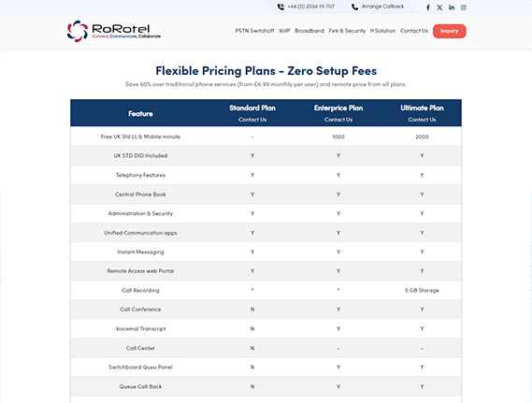The image size is (532, 403).
Task: Open the It Solution menu item
Action: (x=382, y=31)
